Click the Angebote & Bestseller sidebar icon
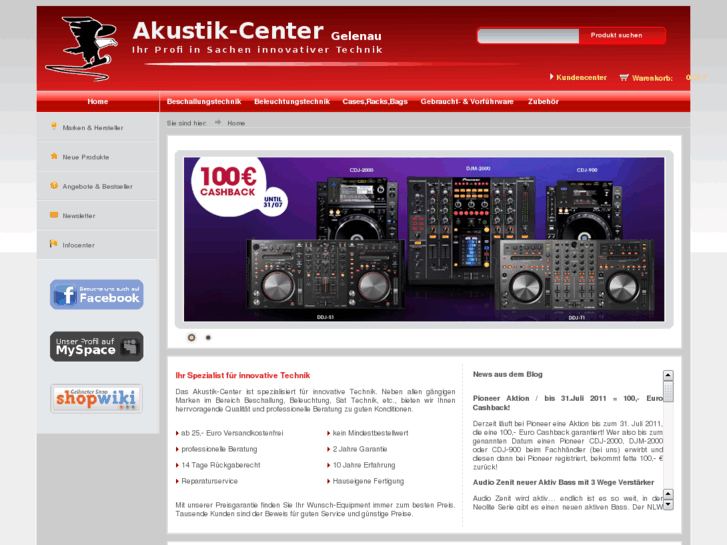This screenshot has width=727, height=545. (x=54, y=185)
